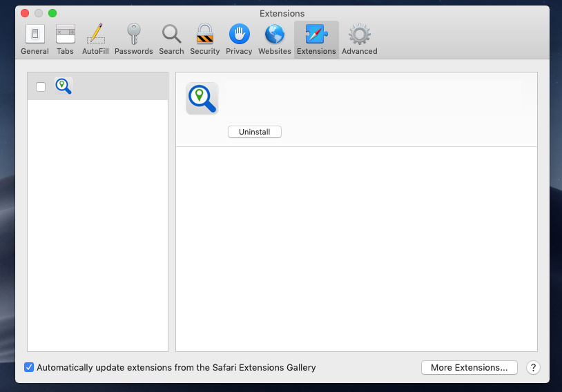Open help with the question mark button
The image size is (562, 392).
[532, 367]
